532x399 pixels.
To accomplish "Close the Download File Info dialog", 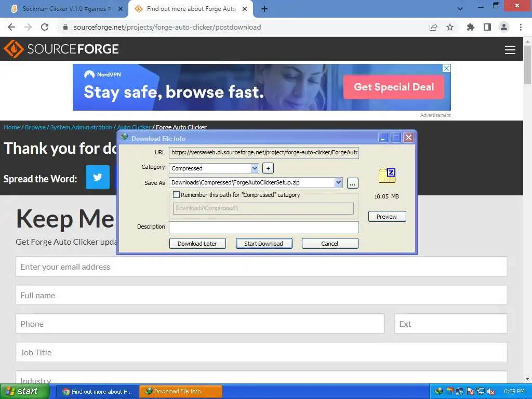I will click(x=408, y=138).
